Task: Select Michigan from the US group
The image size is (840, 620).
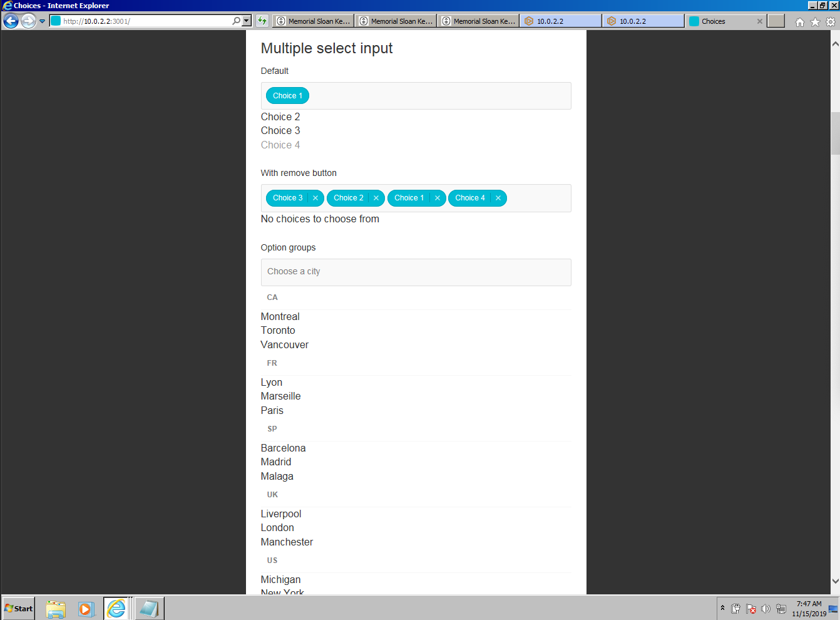Action: [416, 579]
